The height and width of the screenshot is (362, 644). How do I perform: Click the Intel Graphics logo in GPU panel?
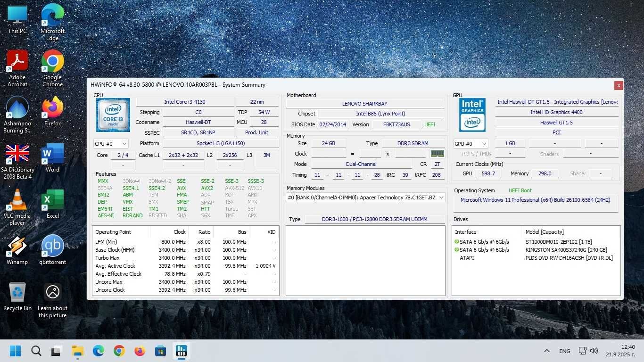click(x=472, y=115)
